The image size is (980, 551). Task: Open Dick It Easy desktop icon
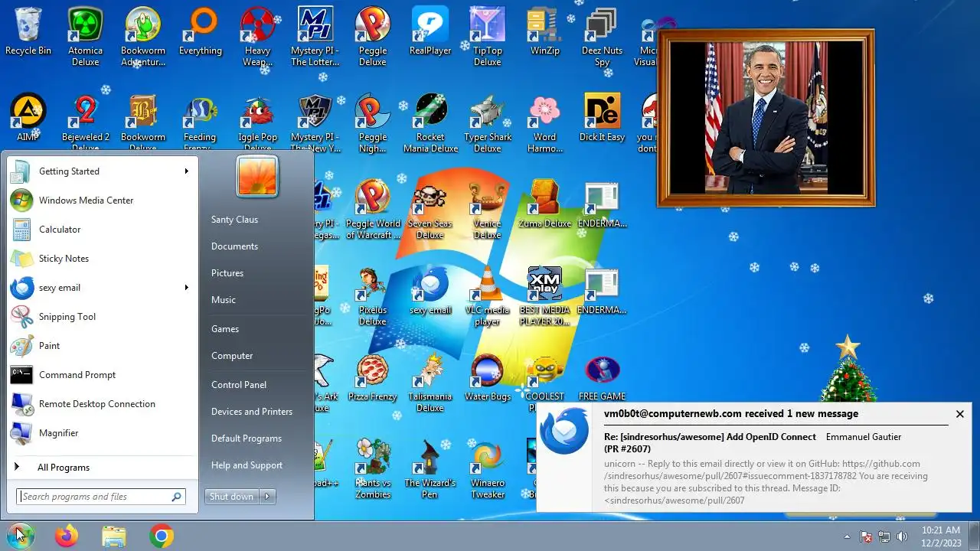coord(603,118)
